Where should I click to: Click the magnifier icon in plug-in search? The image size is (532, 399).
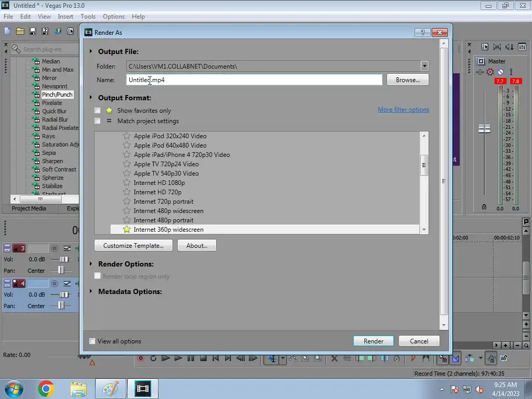16,49
